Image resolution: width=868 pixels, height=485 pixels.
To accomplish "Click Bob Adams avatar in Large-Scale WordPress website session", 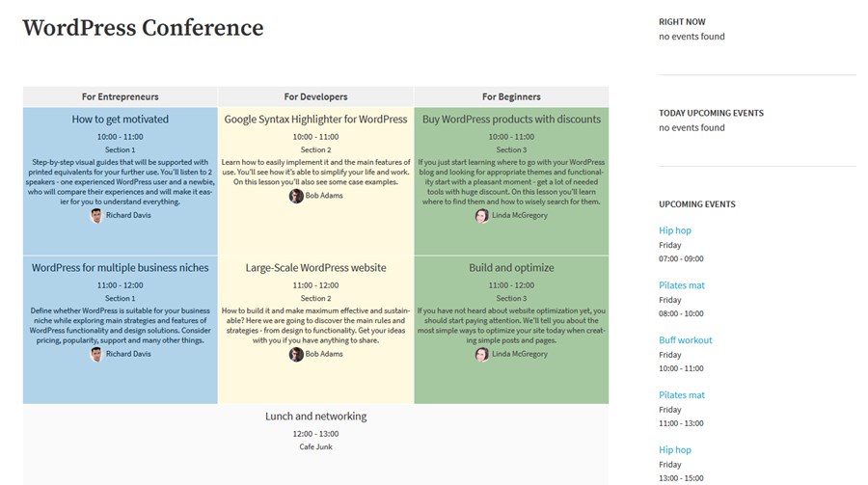I will pos(296,354).
